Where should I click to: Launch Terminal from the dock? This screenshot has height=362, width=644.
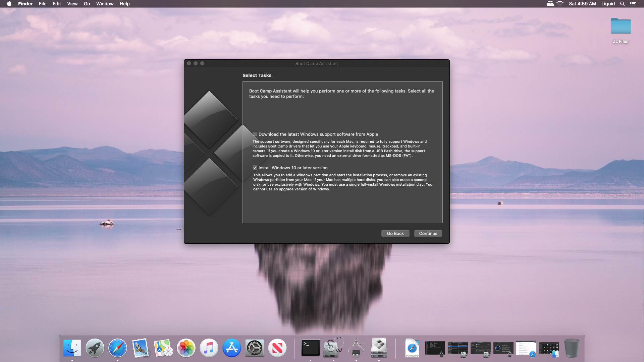point(311,348)
